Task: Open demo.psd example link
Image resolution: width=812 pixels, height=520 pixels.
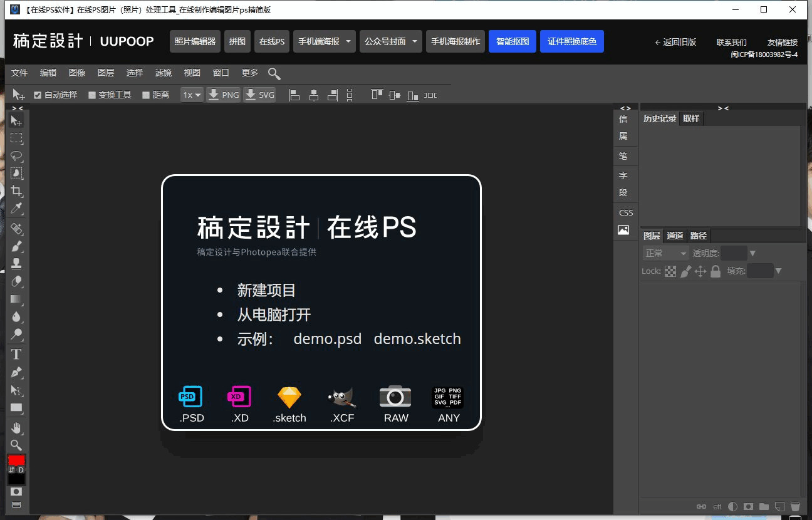Action: pyautogui.click(x=328, y=339)
